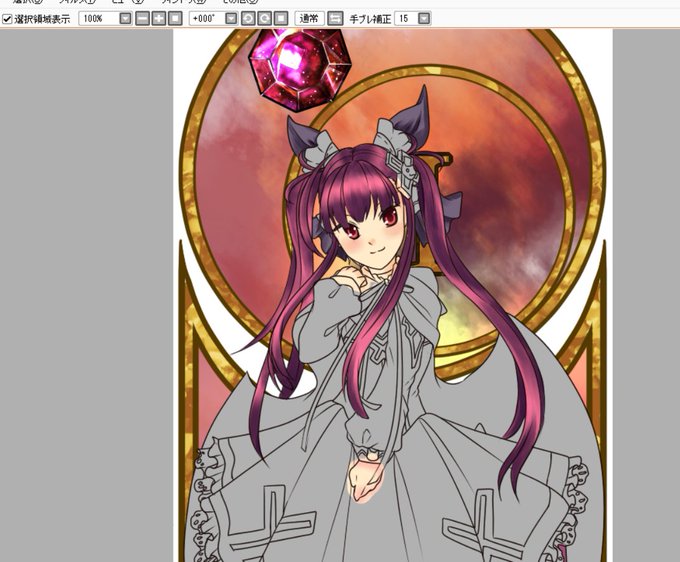Viewport: 680px width, 562px height.
Task: Click the +000° rotation angle field
Action: [x=207, y=19]
